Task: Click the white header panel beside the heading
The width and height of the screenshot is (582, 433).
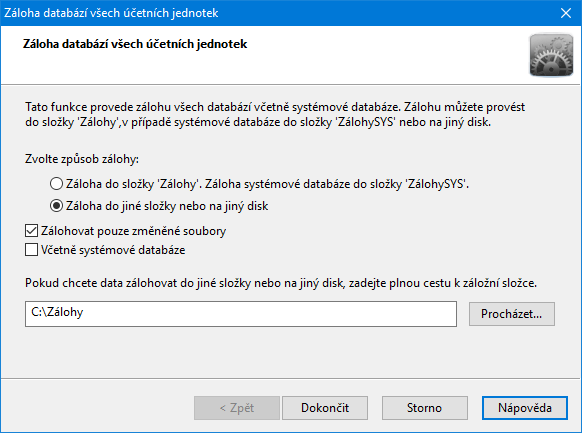Action: click(386, 55)
